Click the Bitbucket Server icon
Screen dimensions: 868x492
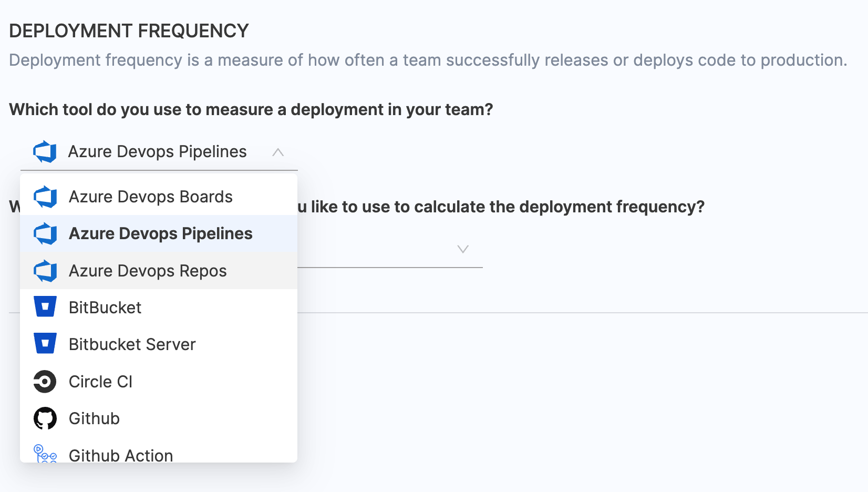[x=45, y=344]
